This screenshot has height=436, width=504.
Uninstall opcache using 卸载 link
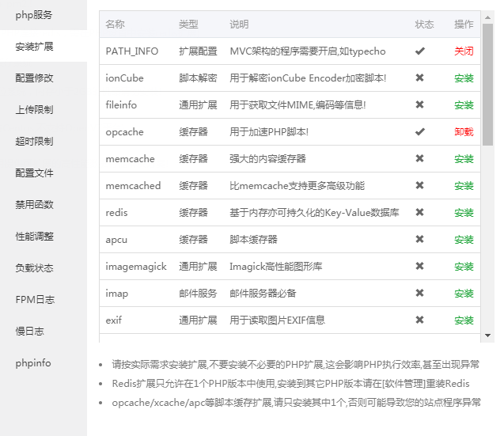(x=464, y=131)
